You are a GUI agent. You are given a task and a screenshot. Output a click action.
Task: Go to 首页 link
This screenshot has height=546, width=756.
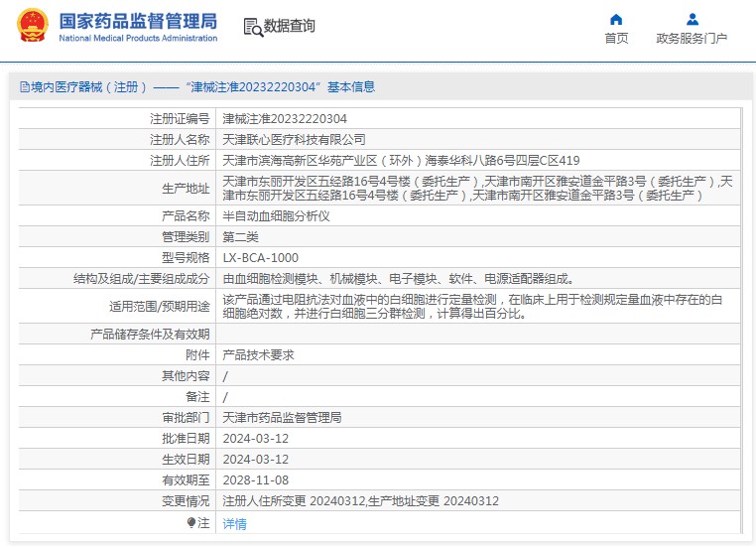[616, 38]
